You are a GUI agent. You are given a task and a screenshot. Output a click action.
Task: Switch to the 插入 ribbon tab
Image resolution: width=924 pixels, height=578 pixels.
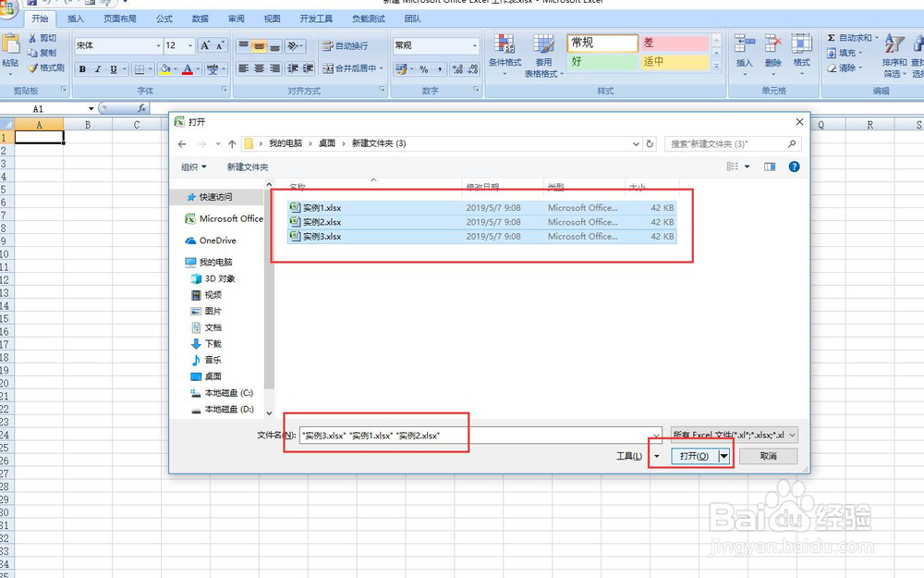(x=76, y=18)
